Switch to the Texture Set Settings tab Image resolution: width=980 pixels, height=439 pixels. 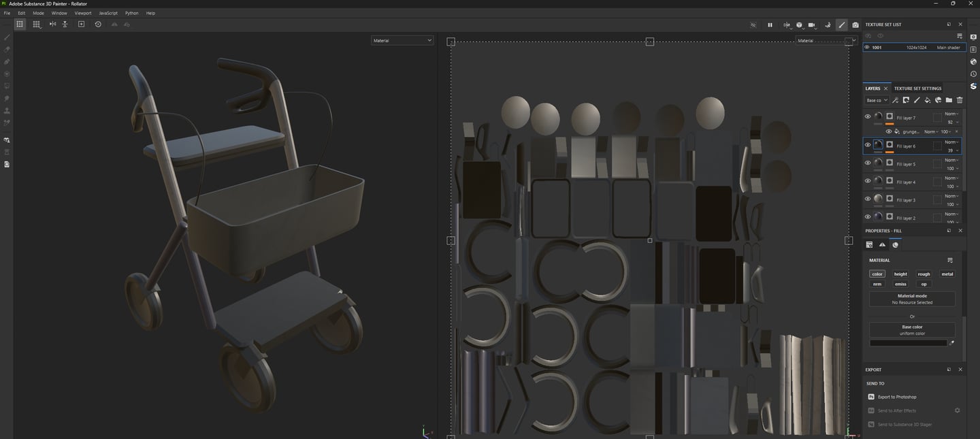pyautogui.click(x=917, y=88)
